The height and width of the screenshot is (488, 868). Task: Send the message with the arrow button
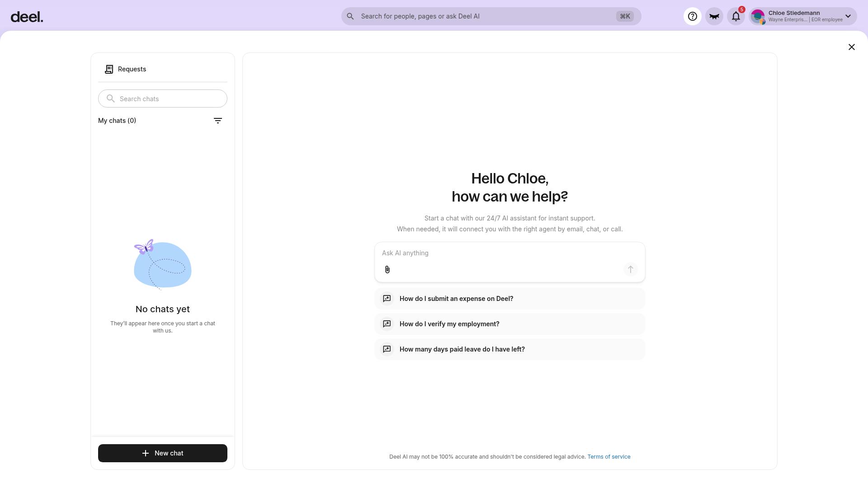point(631,269)
